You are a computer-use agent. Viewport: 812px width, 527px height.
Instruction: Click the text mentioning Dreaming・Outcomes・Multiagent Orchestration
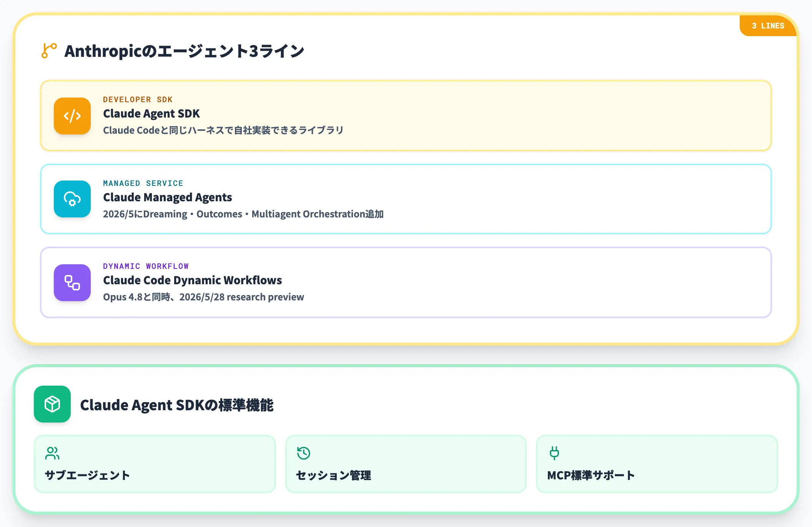click(x=243, y=214)
